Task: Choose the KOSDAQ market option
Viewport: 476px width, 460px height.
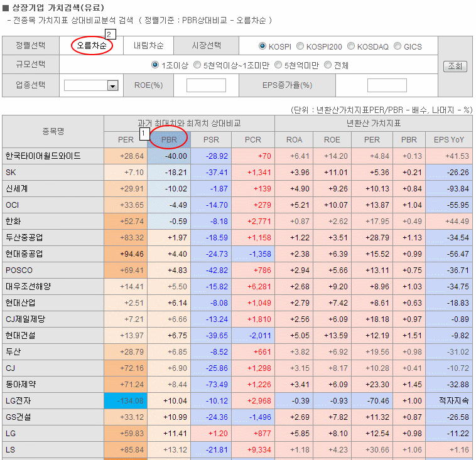Action: coord(351,46)
